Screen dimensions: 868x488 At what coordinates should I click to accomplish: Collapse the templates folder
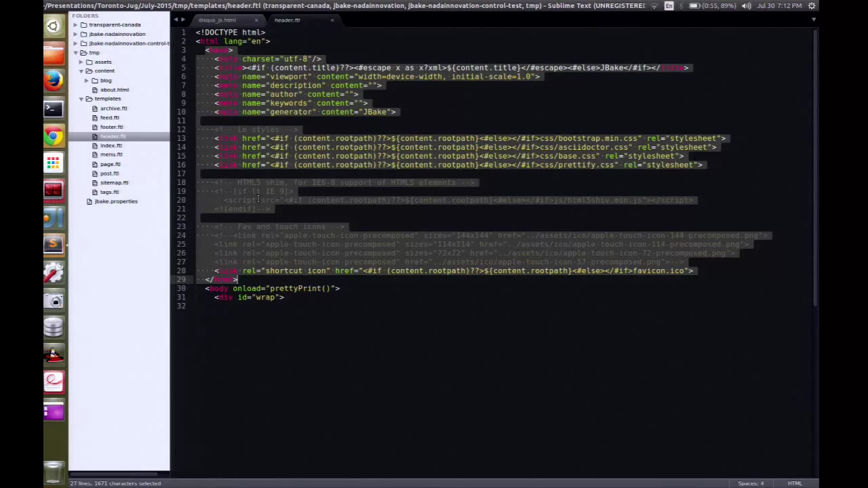pos(81,99)
